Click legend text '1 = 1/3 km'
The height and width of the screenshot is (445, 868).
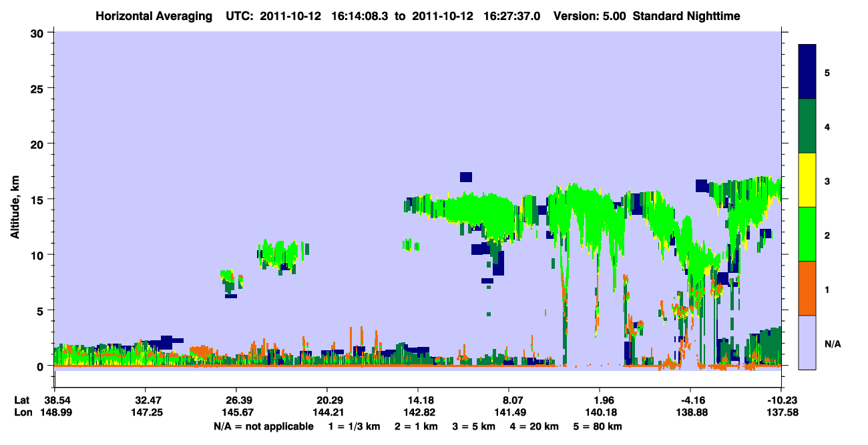tap(354, 426)
